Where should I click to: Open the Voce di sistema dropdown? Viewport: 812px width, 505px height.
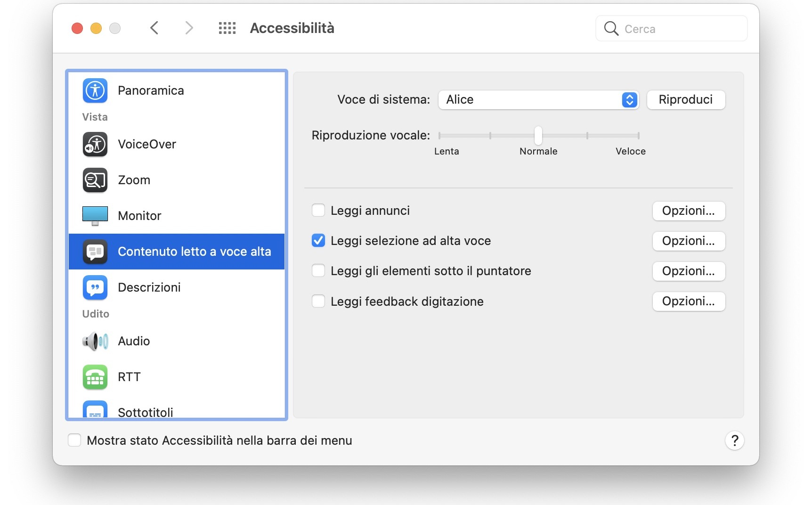point(538,100)
